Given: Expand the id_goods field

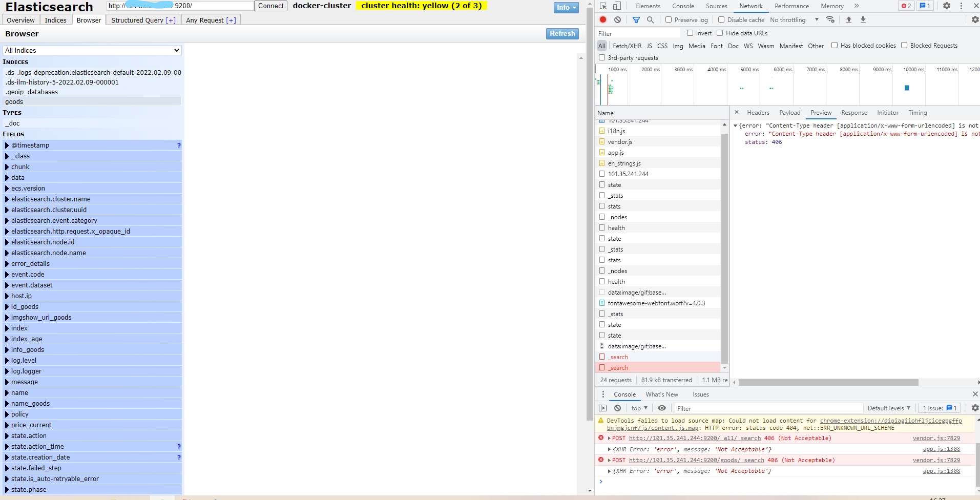Looking at the screenshot, I should (x=7, y=307).
